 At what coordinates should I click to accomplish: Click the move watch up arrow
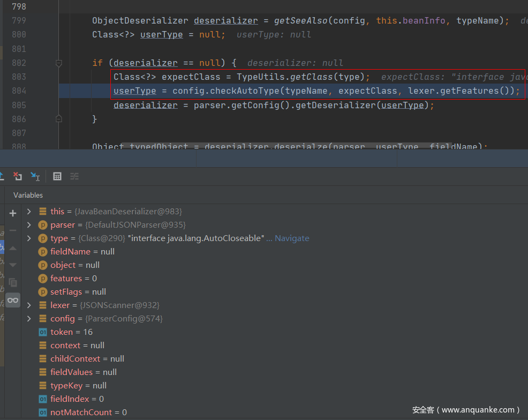click(x=13, y=248)
